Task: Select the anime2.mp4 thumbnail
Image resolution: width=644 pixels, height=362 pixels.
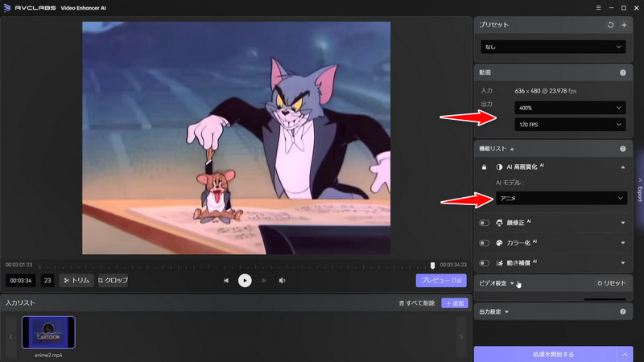Action: [48, 332]
